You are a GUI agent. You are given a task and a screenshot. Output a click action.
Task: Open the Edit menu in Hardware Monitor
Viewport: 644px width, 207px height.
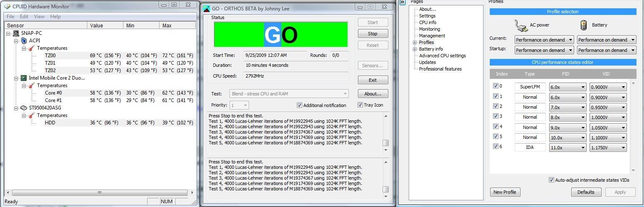tap(24, 17)
